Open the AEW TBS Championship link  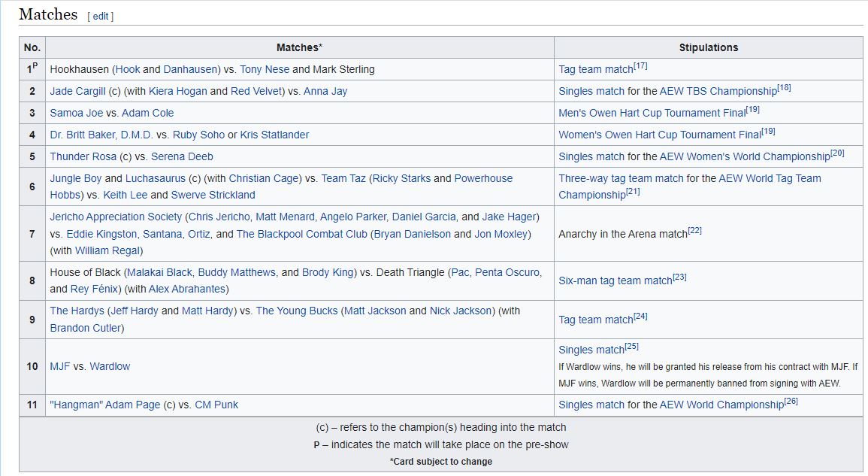click(718, 91)
